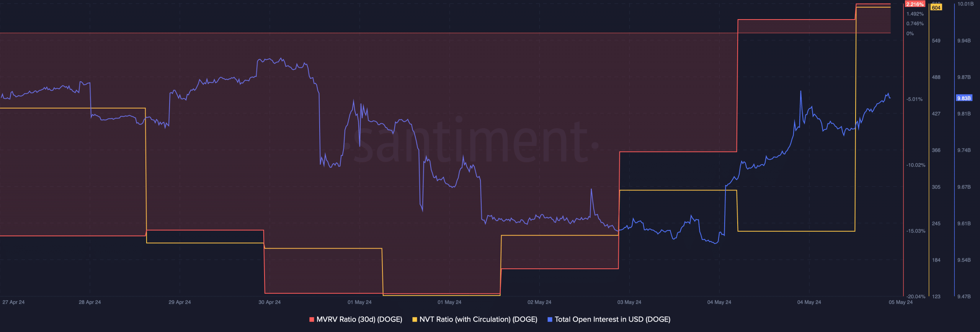Click the 123 NVT axis value
980x332 pixels.
pyautogui.click(x=936, y=296)
